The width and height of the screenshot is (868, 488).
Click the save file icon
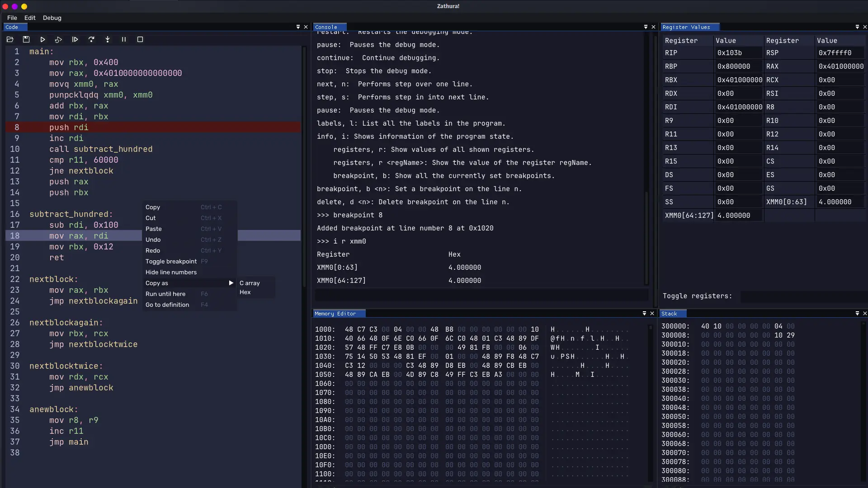(26, 40)
